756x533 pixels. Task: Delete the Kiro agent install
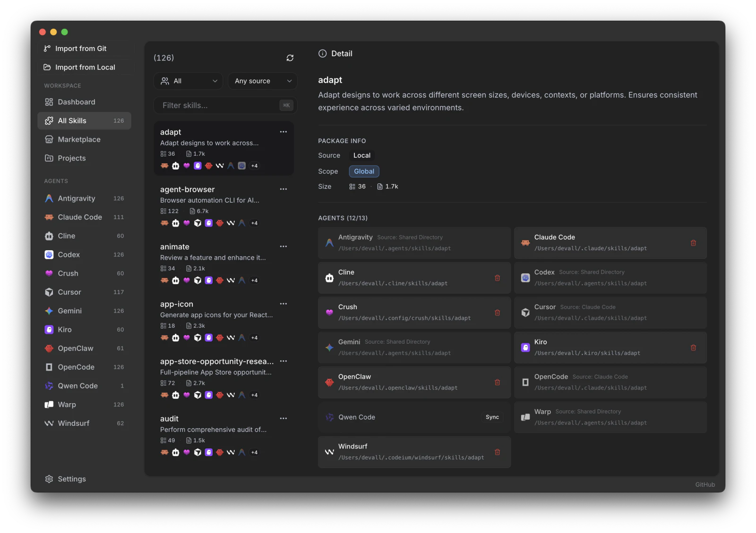coord(693,347)
